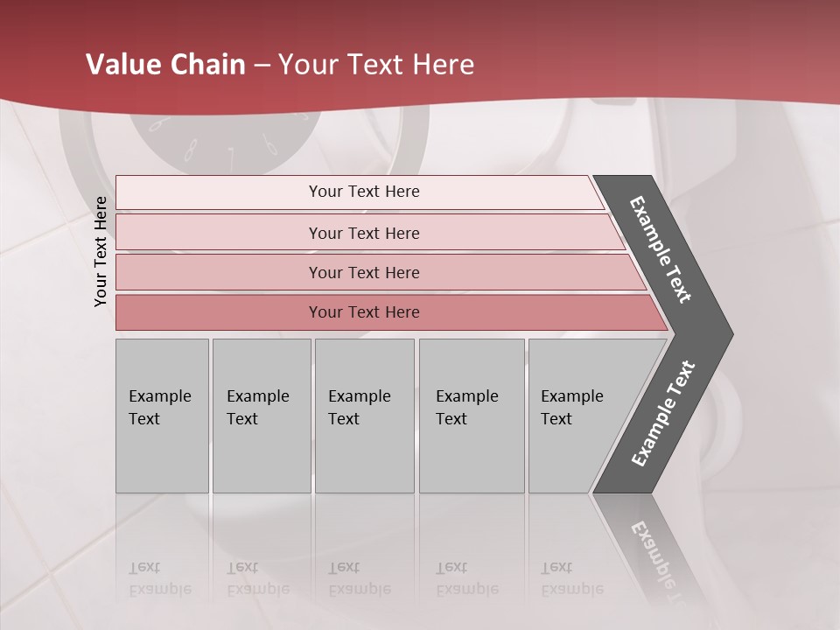Click the darkest red 'Your Text Here' bar
Image resolution: width=840 pixels, height=630 pixels.
(391, 312)
